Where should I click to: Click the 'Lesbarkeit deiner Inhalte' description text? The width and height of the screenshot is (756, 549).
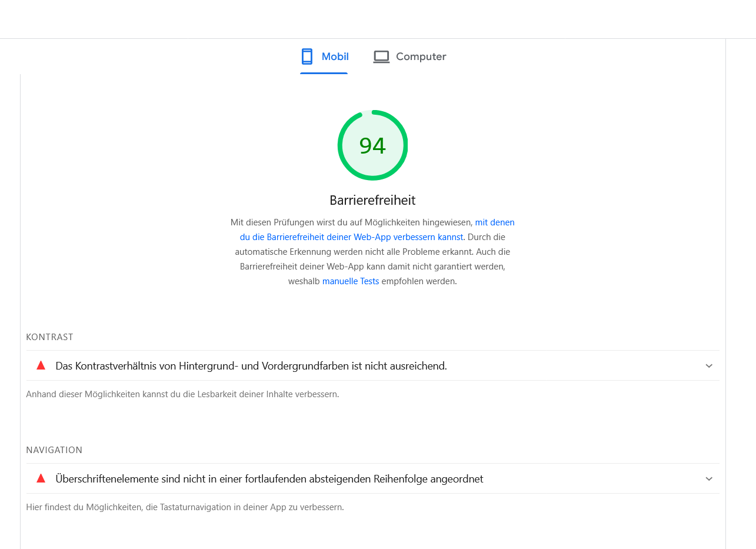[182, 394]
